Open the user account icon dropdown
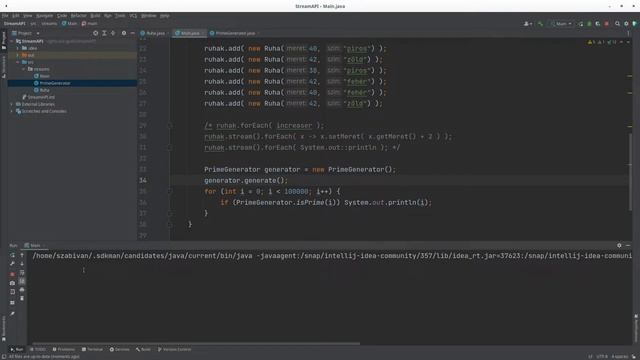Viewport: 640px width, 360px height. 528,24
